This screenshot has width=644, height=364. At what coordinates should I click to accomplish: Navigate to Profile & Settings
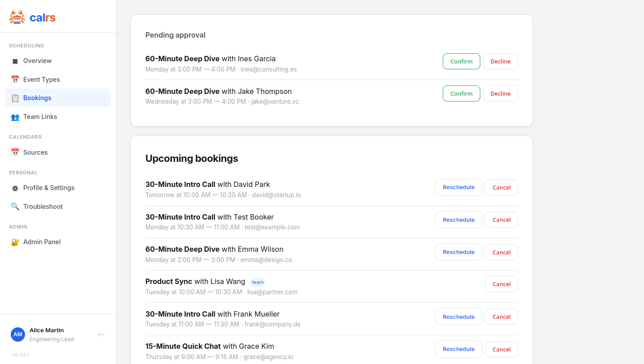pyautogui.click(x=49, y=188)
